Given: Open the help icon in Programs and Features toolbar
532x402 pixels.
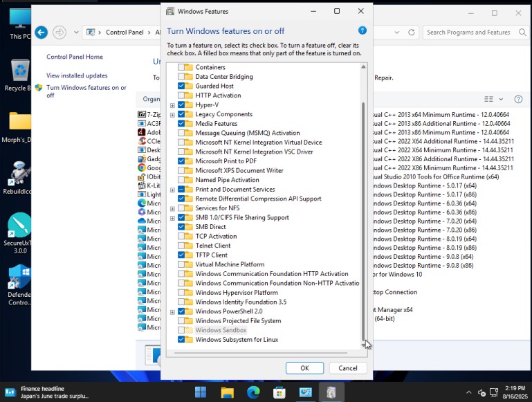Looking at the screenshot, I should click(x=518, y=99).
